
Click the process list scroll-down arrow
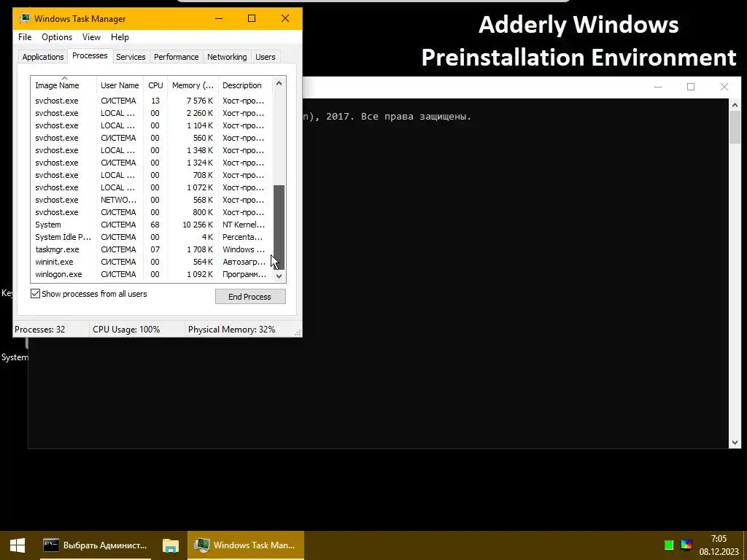pyautogui.click(x=279, y=276)
